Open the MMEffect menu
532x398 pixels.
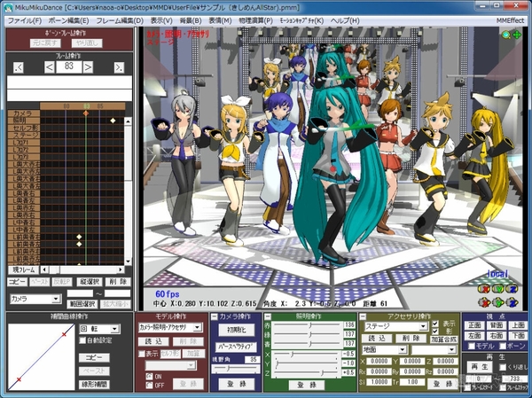tap(510, 20)
